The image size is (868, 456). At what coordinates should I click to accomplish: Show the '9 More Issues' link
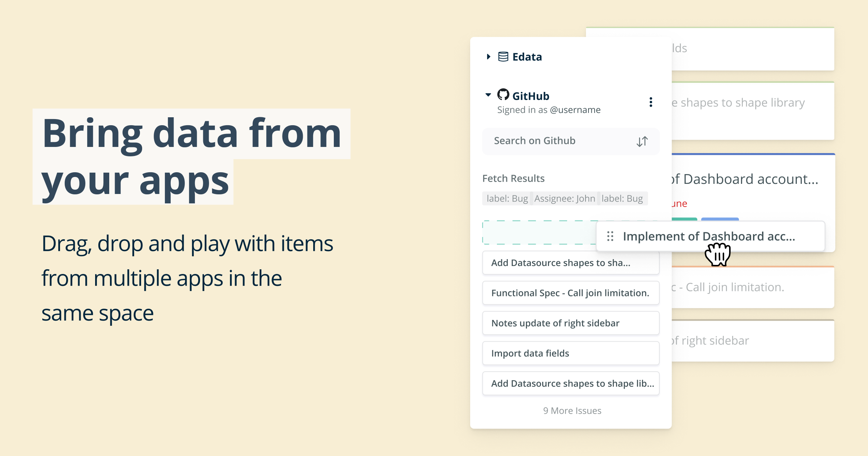point(572,411)
